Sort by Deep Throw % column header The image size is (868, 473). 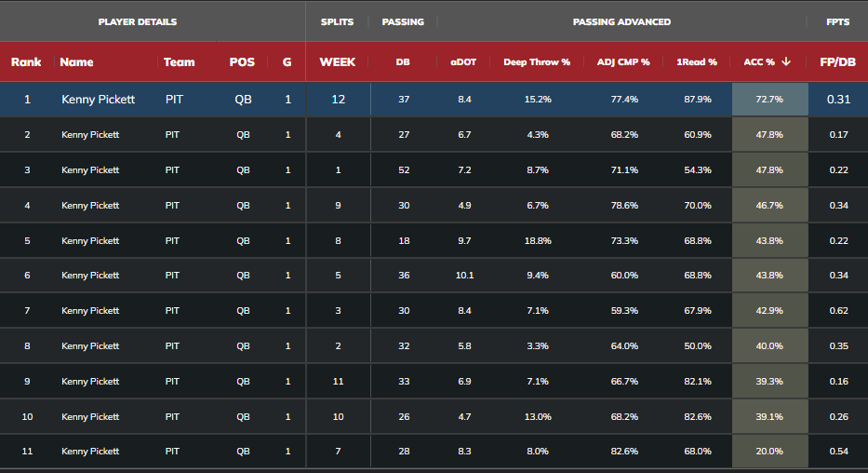click(x=537, y=62)
